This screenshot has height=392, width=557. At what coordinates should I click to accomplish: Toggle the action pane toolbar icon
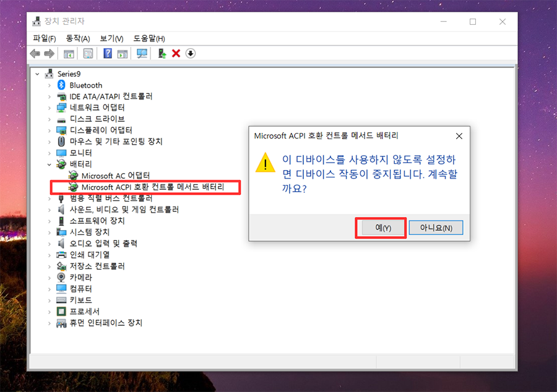click(x=123, y=54)
